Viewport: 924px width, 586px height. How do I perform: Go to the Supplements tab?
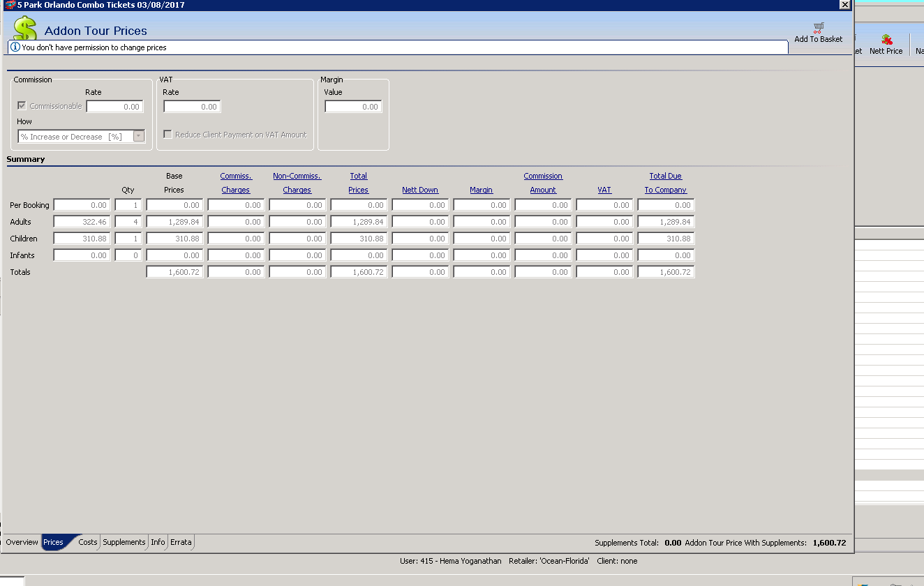tap(124, 542)
